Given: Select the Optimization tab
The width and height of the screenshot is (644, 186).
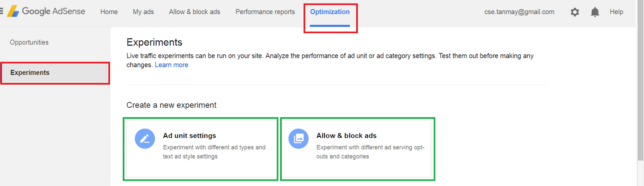Looking at the screenshot, I should [330, 12].
